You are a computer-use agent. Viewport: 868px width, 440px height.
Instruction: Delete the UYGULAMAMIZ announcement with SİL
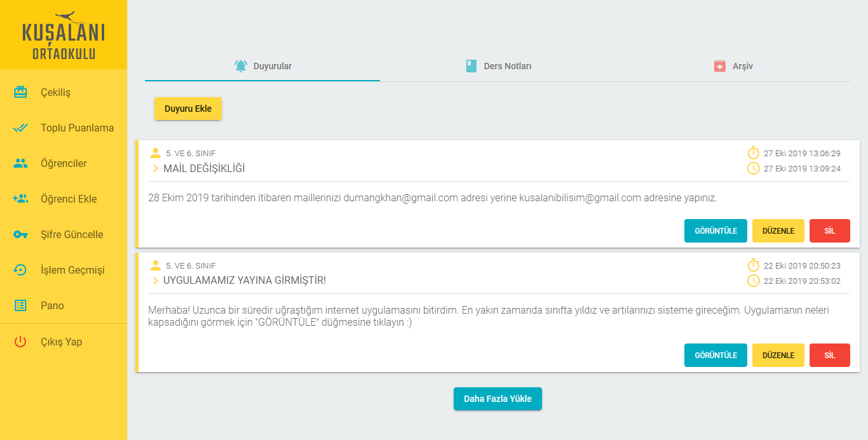tap(829, 356)
